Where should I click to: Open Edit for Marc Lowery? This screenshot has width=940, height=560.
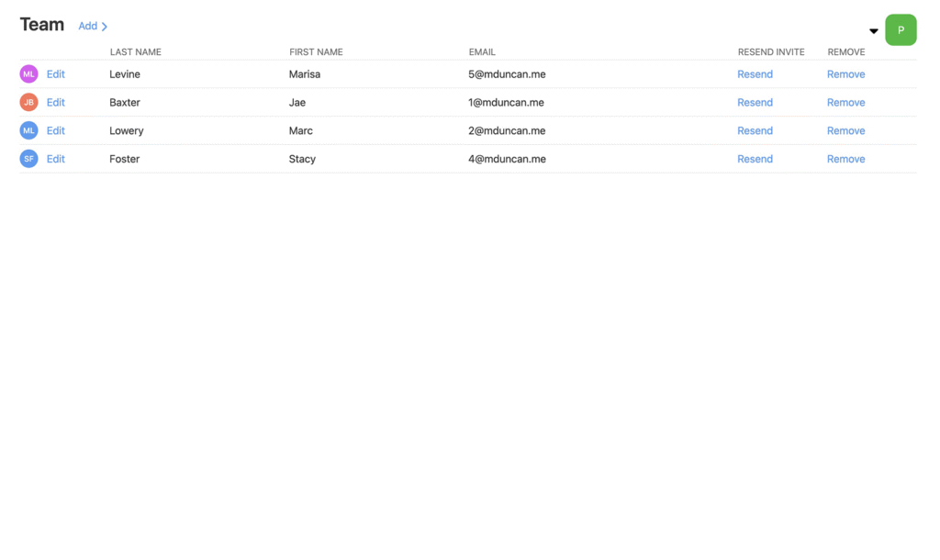click(56, 131)
